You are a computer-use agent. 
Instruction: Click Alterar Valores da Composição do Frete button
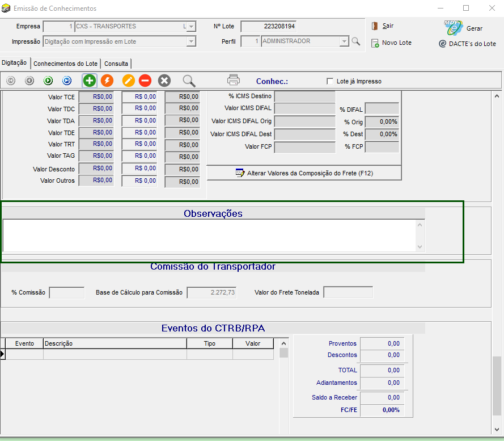tap(304, 173)
